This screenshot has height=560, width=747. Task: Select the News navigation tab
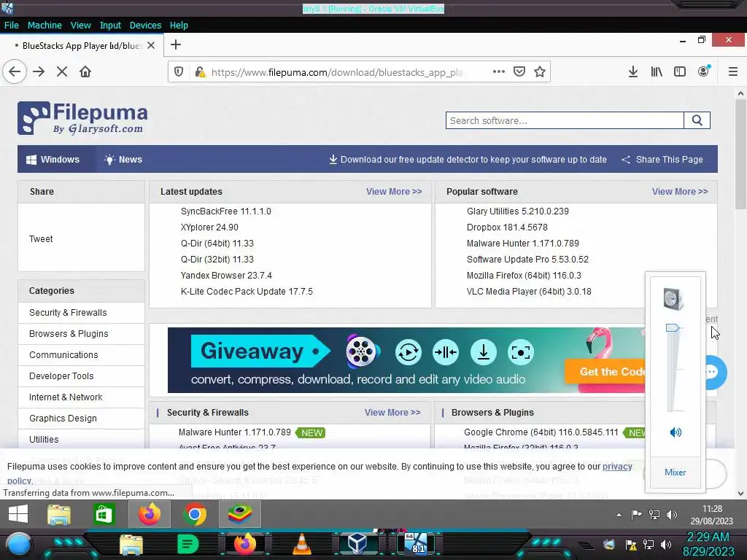(x=123, y=160)
